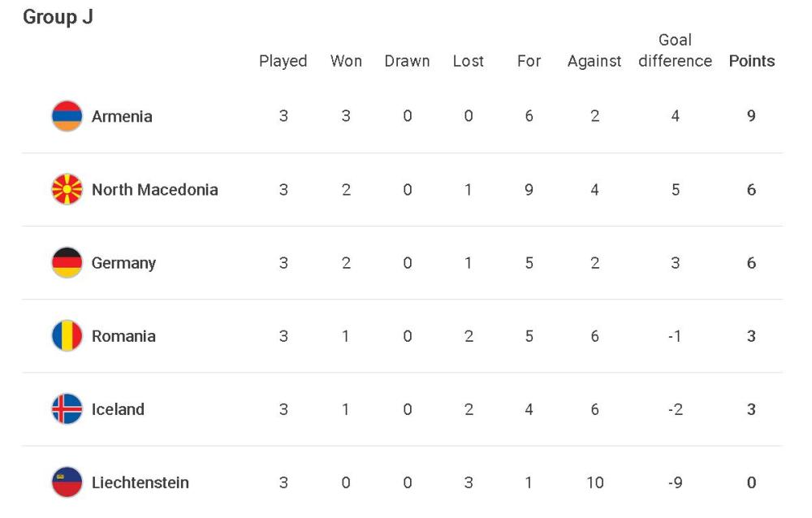This screenshot has width=812, height=518.
Task: Click the Goal difference column header
Action: (x=675, y=51)
